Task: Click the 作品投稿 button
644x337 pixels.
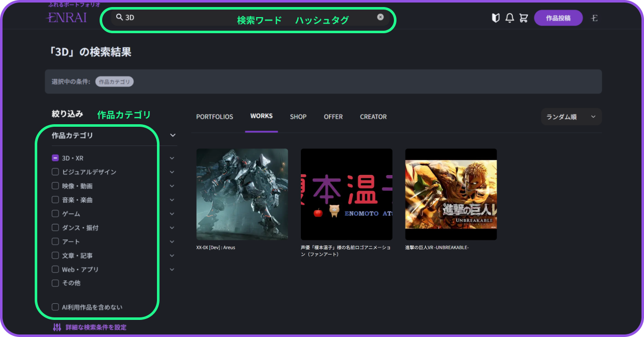Action: tap(558, 18)
